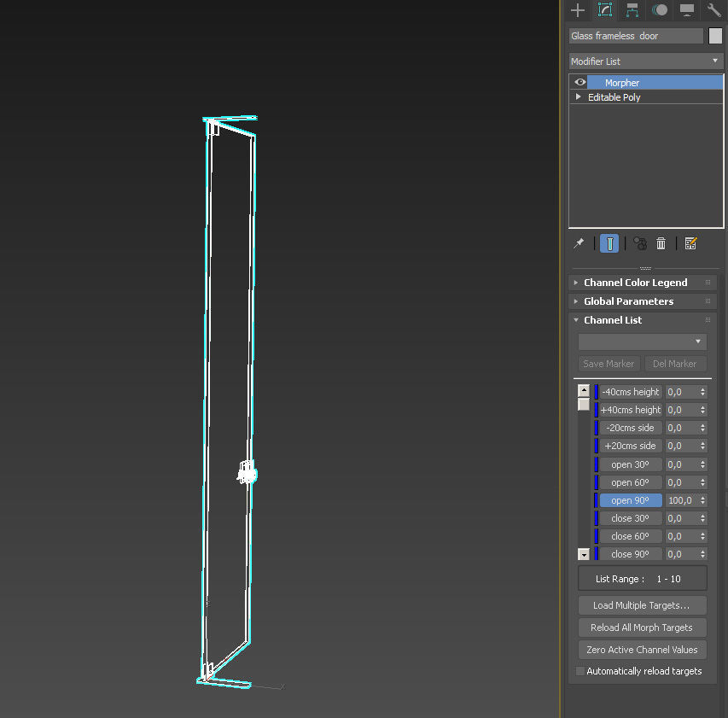The height and width of the screenshot is (718, 728).
Task: Select the Morpher modifier in stack
Action: [655, 83]
